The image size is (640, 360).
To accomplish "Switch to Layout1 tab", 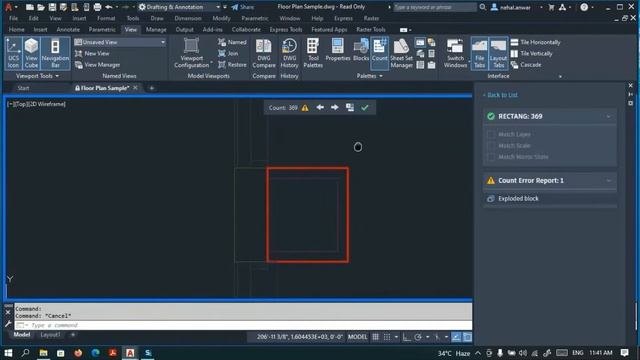I will [50, 335].
